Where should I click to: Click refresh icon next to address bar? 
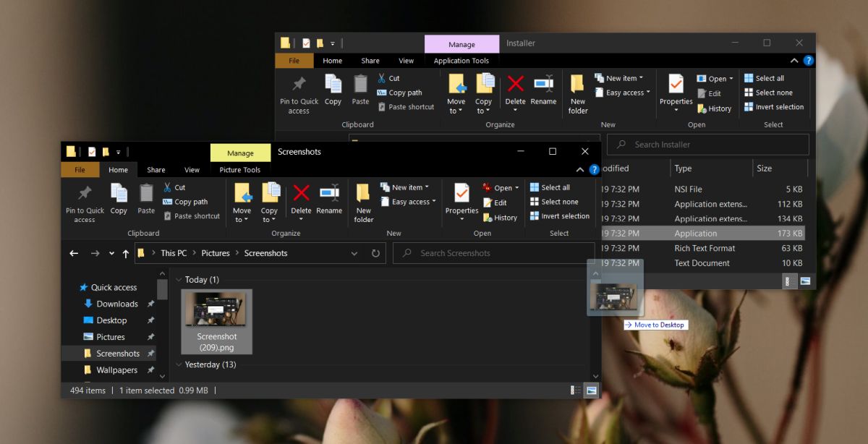(375, 253)
